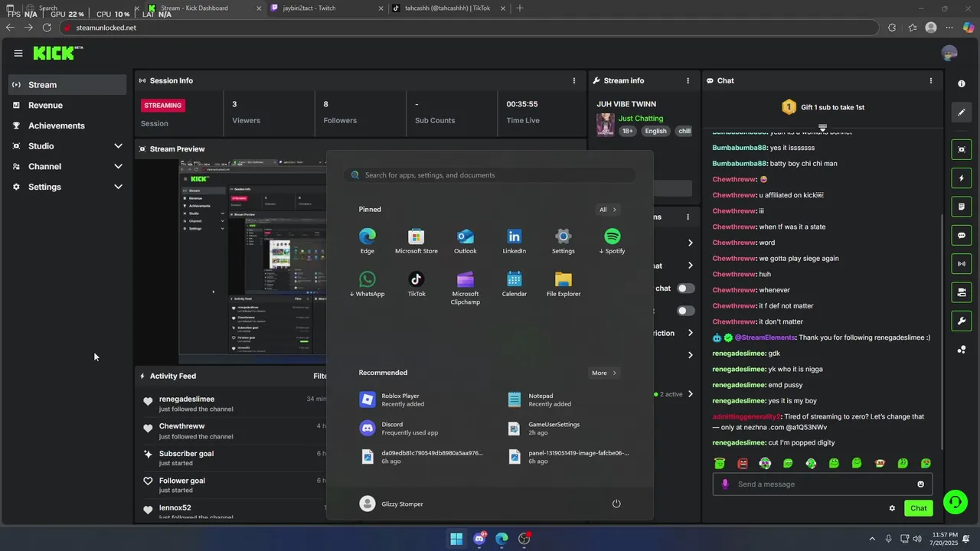Open WhatsApp in Start pinned apps
Screen dimensions: 980x551
click(367, 284)
